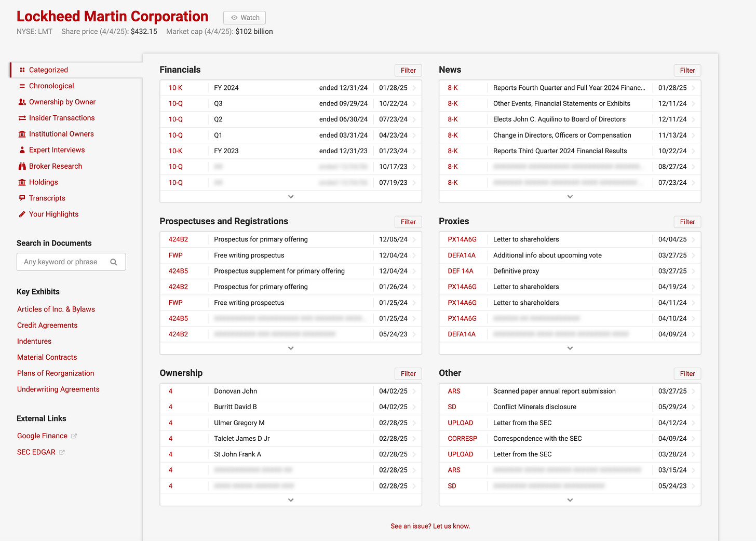Expand the News list

pos(570,197)
